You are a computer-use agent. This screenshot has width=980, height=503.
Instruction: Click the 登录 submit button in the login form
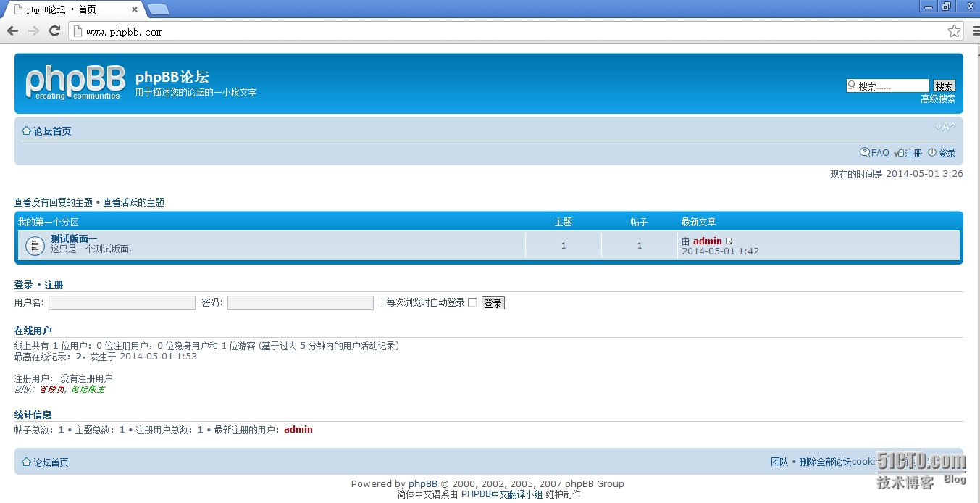(493, 303)
